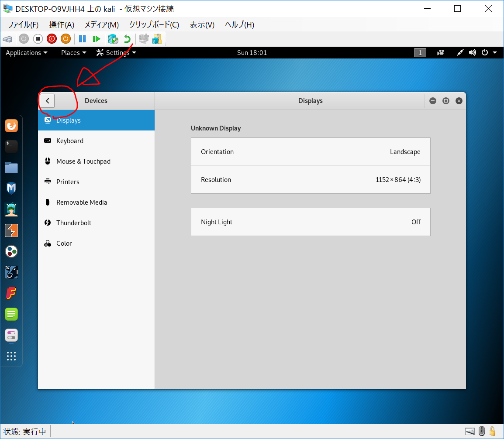Click the checkpoint icon in the toolbar
504x439 pixels.
(x=113, y=39)
